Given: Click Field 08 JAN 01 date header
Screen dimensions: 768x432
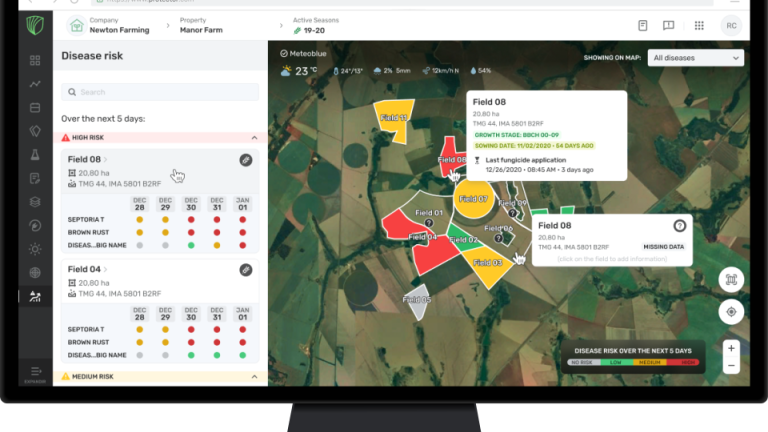Looking at the screenshot, I should click(x=242, y=204).
